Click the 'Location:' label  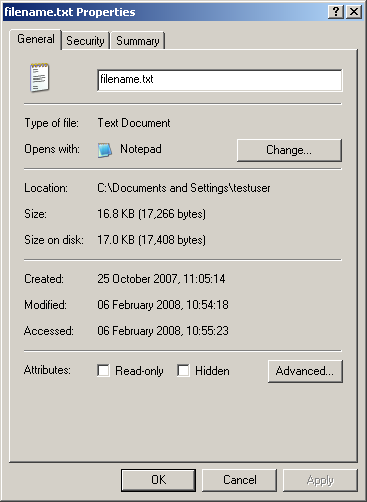tap(46, 188)
